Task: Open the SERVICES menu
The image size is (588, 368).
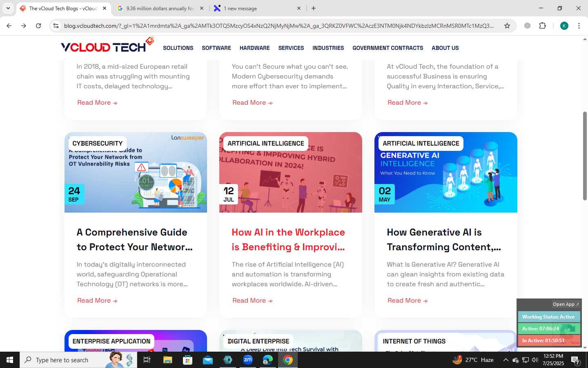Action: (x=291, y=48)
